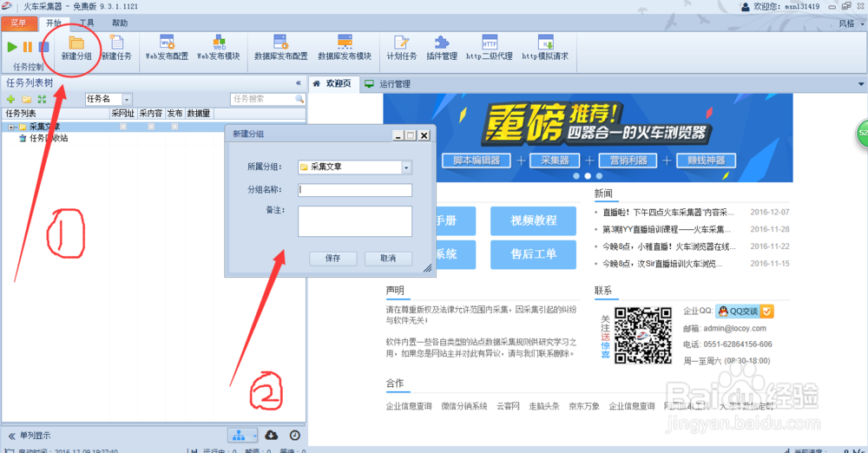Image resolution: width=868 pixels, height=453 pixels.
Task: Select the middle banner carousel dot
Action: tap(588, 176)
